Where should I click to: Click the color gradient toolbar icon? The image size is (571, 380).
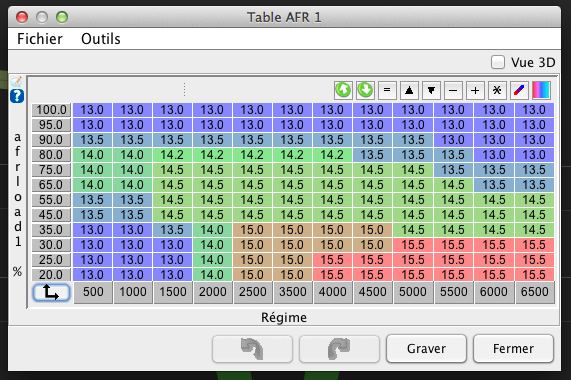coord(541,90)
